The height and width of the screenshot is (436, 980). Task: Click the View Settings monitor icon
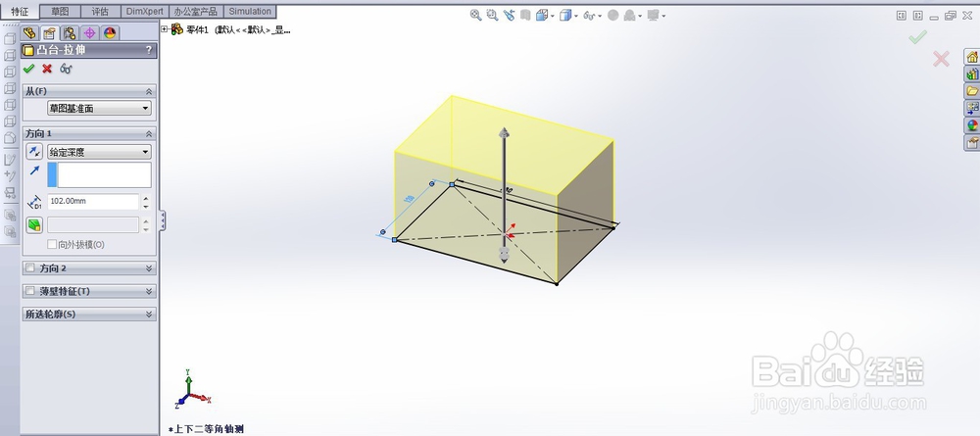pyautogui.click(x=653, y=15)
